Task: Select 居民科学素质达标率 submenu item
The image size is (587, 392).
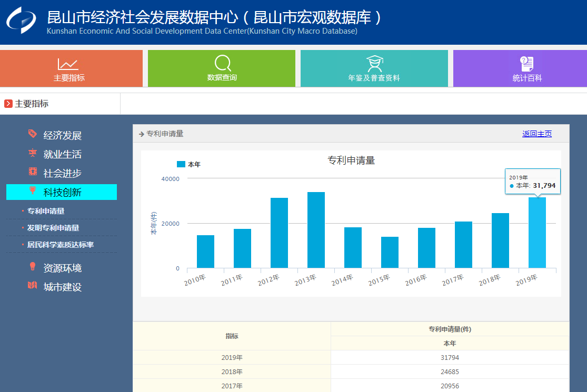Action: 61,245
